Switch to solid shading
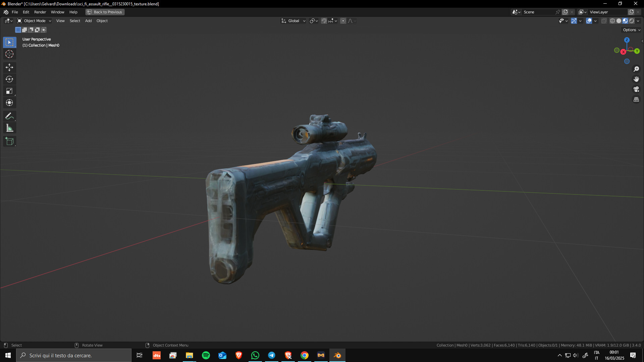 point(619,21)
